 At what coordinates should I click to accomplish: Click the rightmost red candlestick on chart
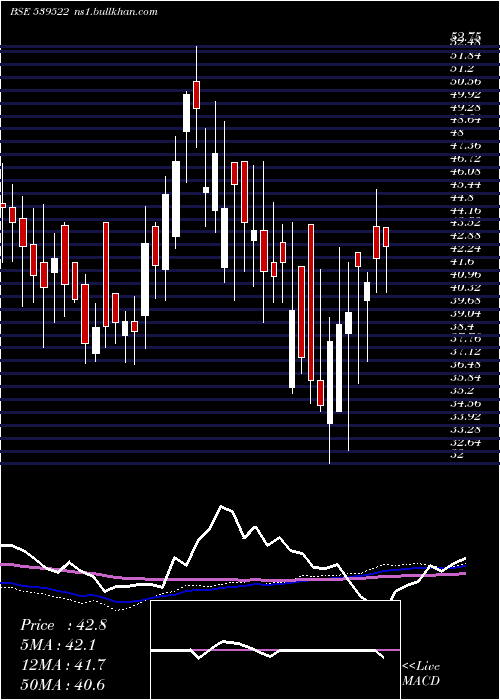pos(386,237)
